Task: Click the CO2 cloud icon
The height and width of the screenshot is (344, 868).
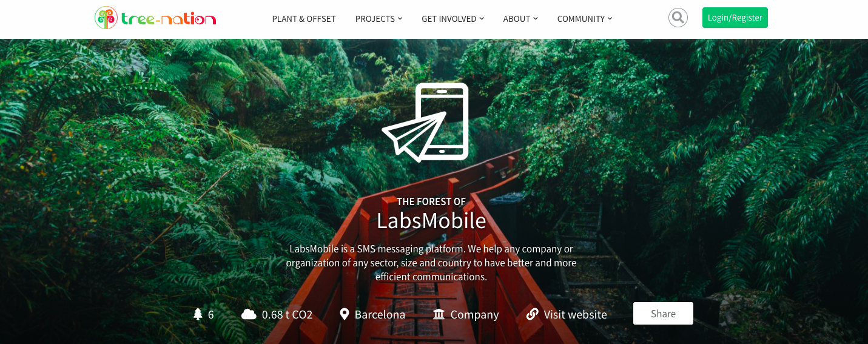Action: click(249, 314)
